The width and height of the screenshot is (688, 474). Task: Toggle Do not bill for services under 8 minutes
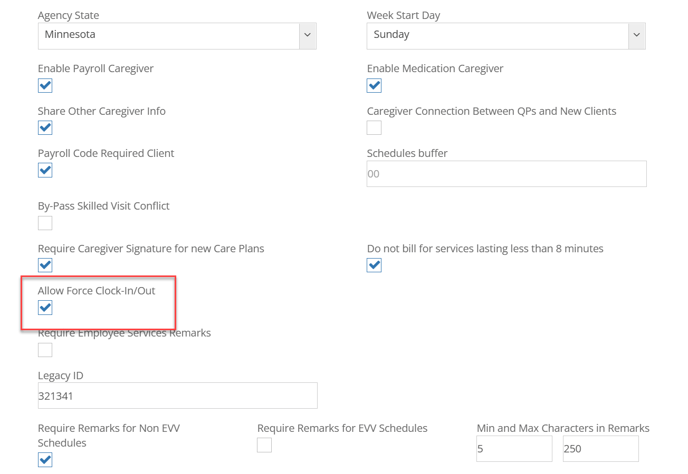point(374,265)
